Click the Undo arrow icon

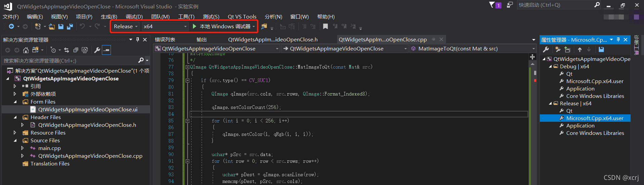[x=82, y=26]
